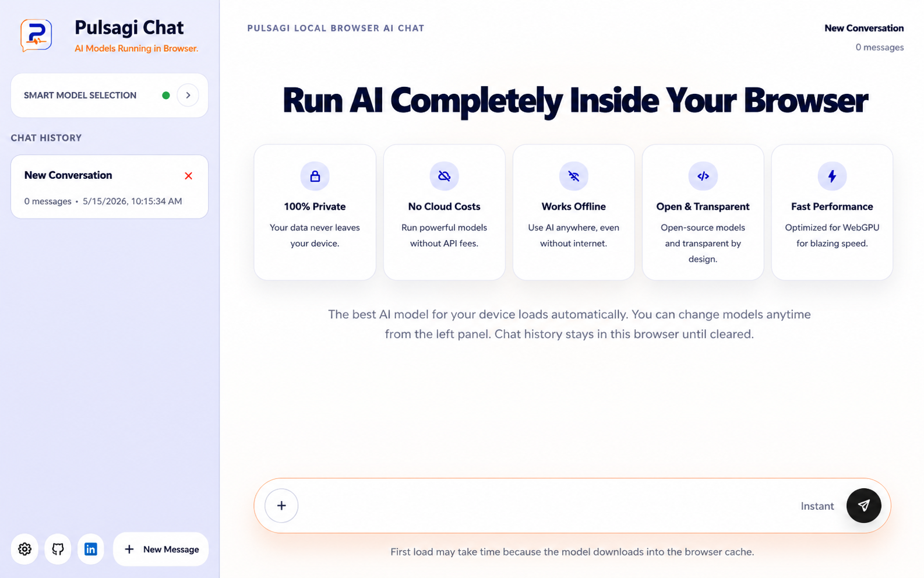
Task: Focus the chat message input field
Action: [x=548, y=506]
